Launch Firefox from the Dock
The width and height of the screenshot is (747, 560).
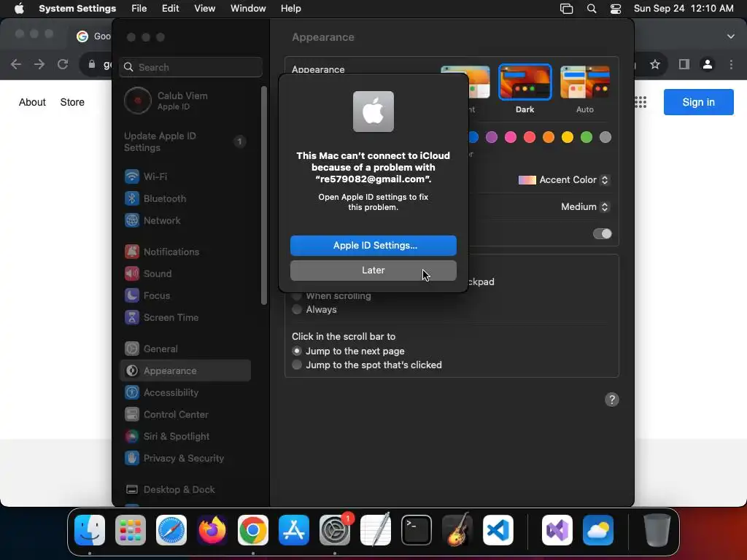coord(212,530)
